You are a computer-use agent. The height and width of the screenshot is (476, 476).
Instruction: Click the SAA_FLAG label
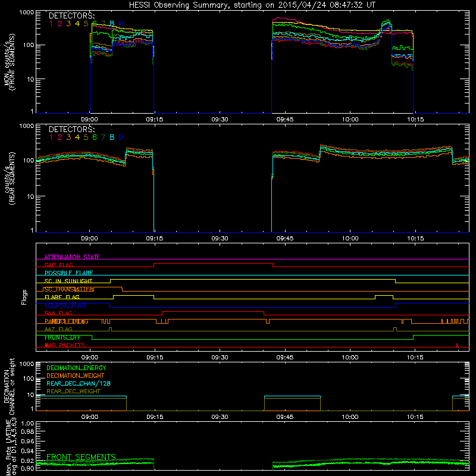(58, 313)
